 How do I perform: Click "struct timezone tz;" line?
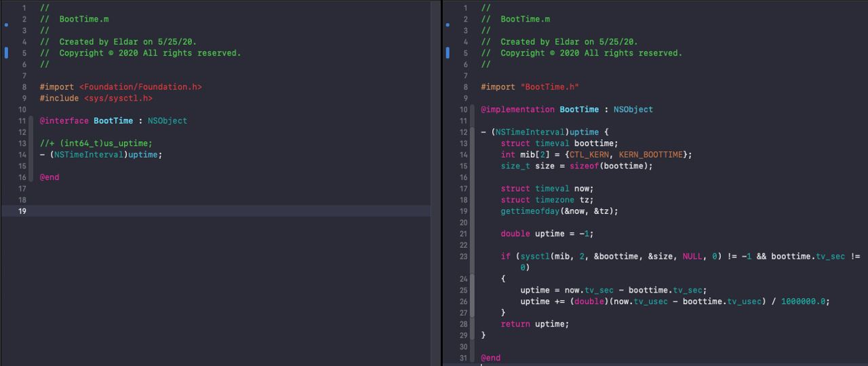[547, 200]
